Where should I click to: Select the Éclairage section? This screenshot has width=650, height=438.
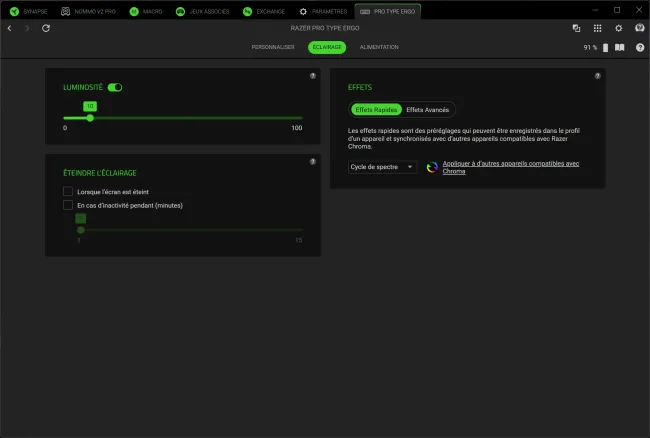coord(327,47)
